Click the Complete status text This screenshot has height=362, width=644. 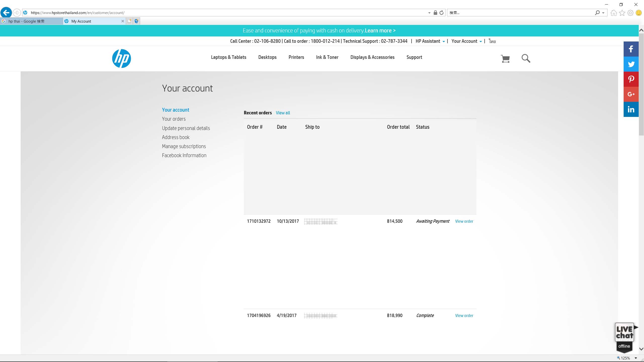click(x=425, y=315)
